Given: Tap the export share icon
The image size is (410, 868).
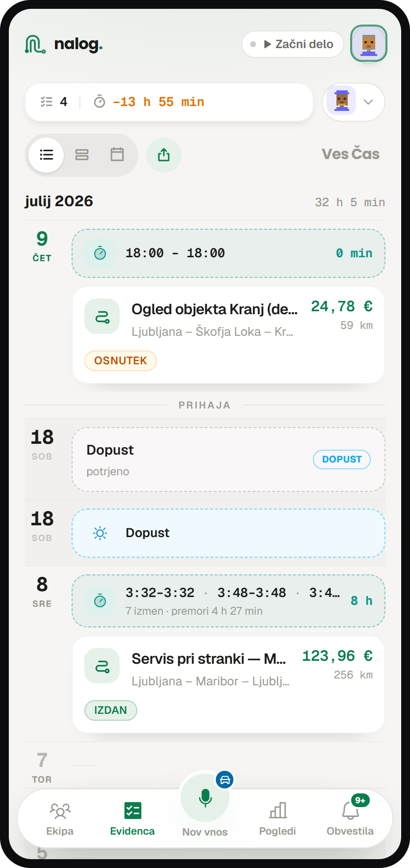Looking at the screenshot, I should pos(164,155).
